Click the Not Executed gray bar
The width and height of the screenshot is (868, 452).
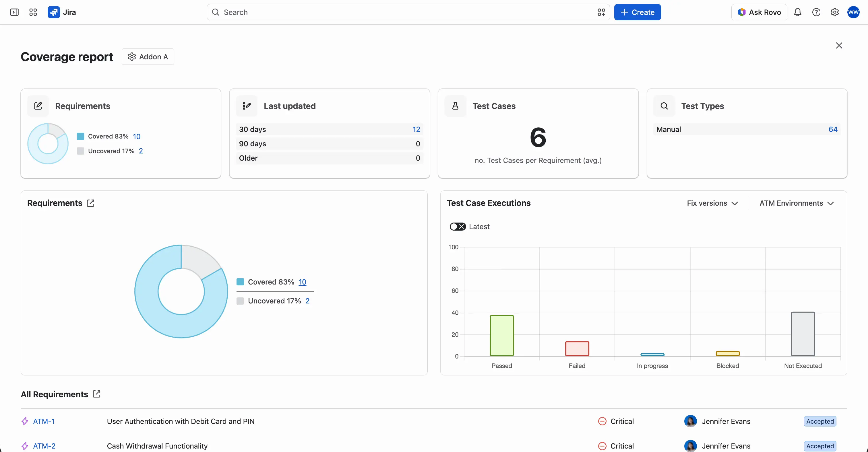pos(803,334)
